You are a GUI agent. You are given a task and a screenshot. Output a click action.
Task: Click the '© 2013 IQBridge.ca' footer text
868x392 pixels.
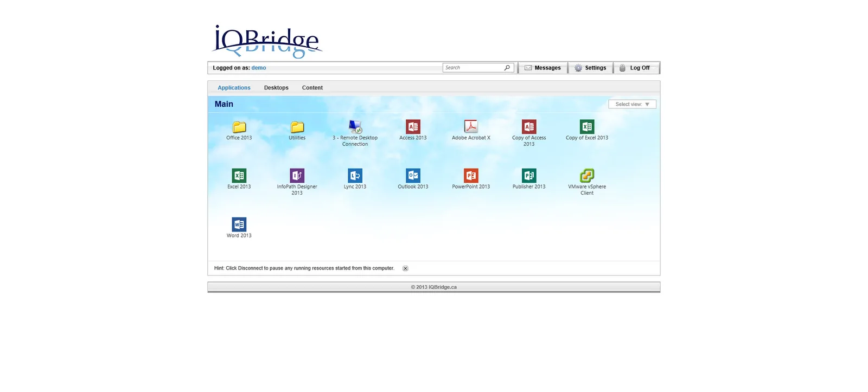tap(434, 287)
